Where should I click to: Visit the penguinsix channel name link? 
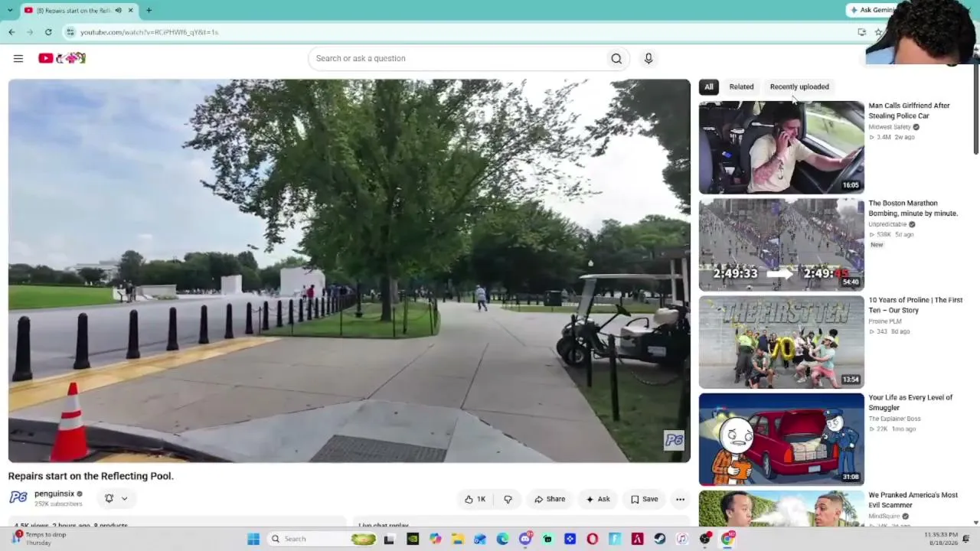pyautogui.click(x=54, y=494)
